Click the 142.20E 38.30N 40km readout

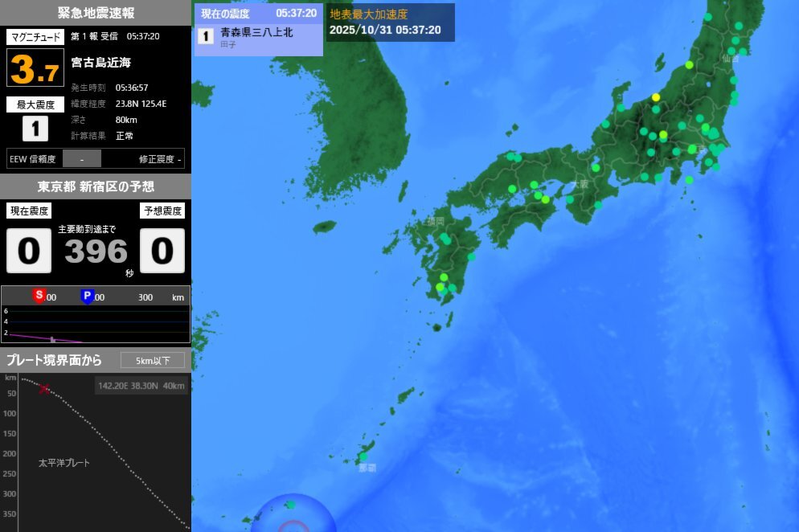[141, 386]
